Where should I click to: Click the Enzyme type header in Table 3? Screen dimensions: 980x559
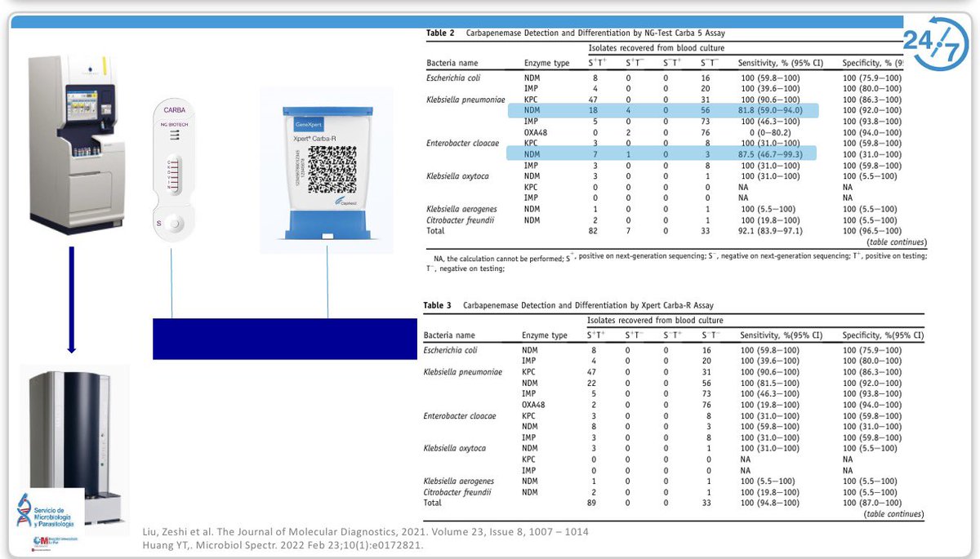click(545, 335)
